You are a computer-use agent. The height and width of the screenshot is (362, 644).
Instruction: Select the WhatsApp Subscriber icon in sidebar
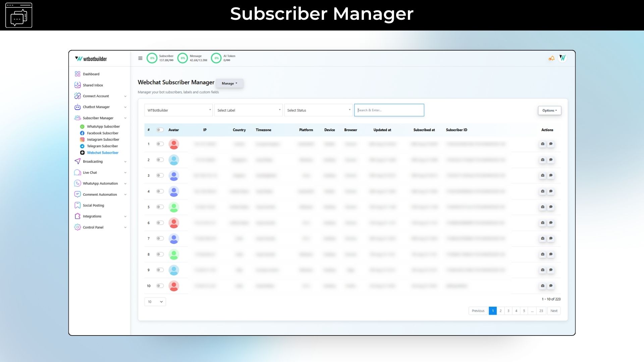click(x=82, y=126)
